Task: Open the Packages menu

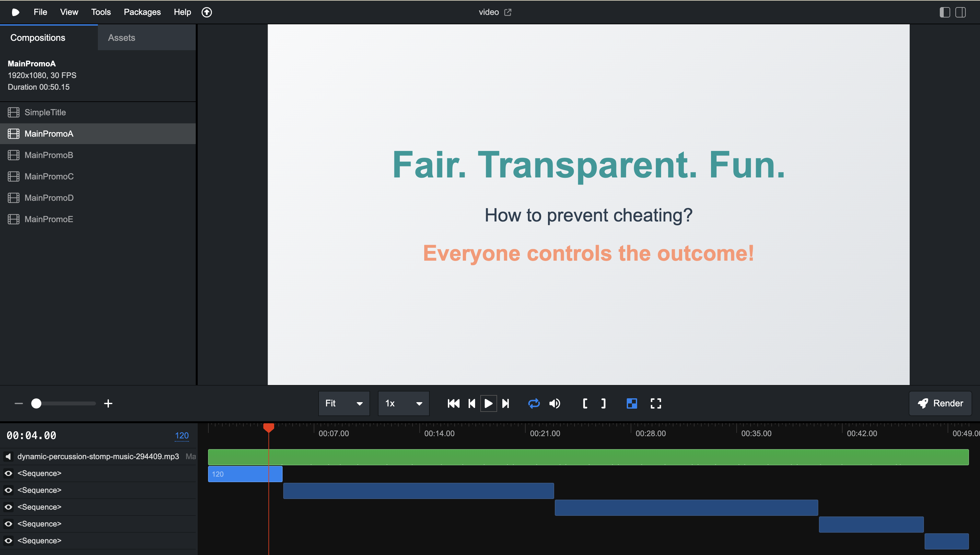Action: point(142,12)
